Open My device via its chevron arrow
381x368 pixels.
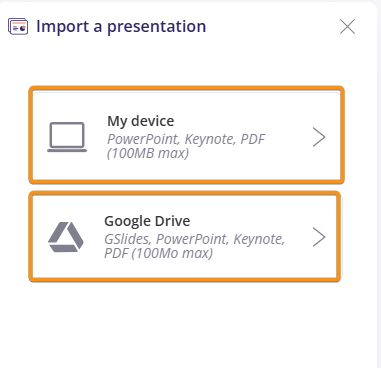coord(319,137)
